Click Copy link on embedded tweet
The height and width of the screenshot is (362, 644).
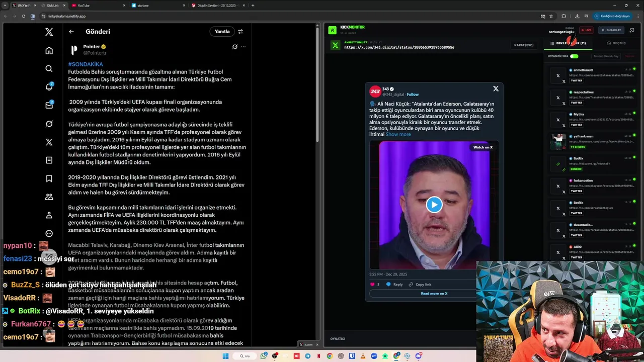click(420, 285)
